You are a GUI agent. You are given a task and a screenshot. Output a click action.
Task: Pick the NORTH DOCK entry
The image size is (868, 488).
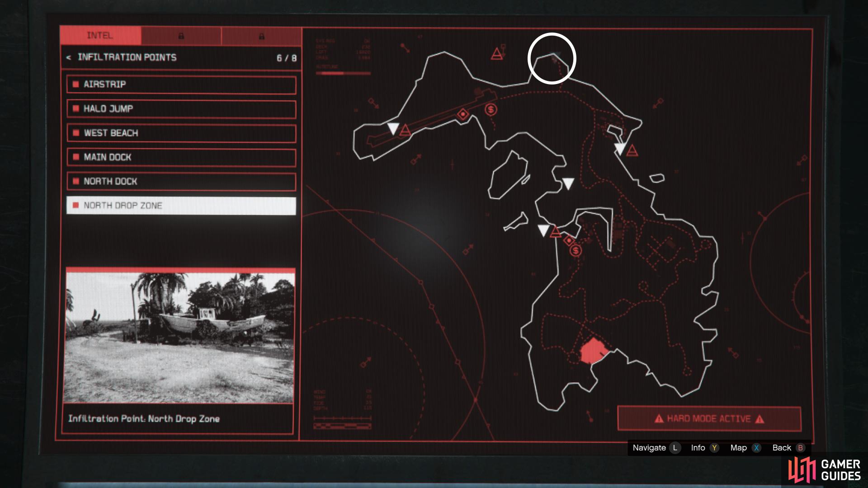(x=181, y=182)
